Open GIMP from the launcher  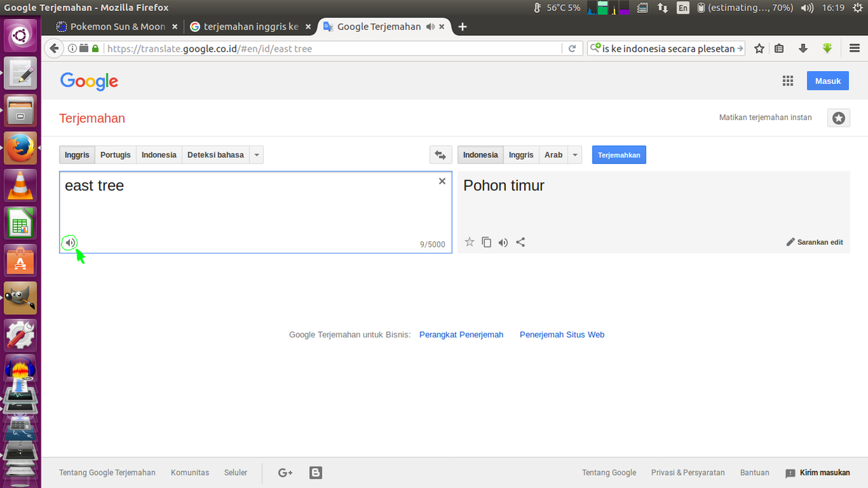pyautogui.click(x=20, y=298)
